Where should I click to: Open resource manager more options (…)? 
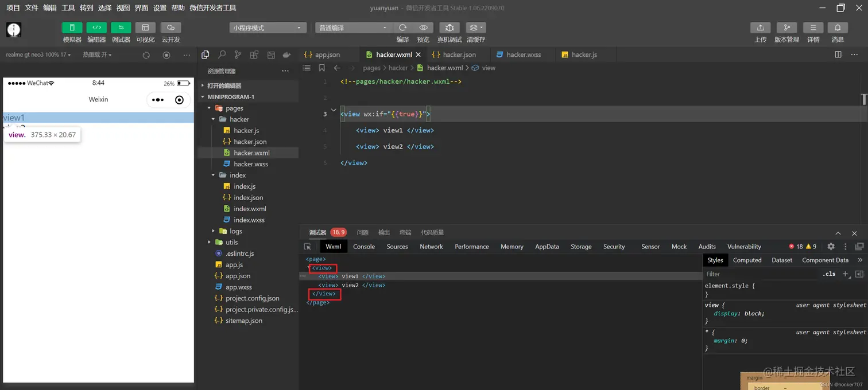285,71
